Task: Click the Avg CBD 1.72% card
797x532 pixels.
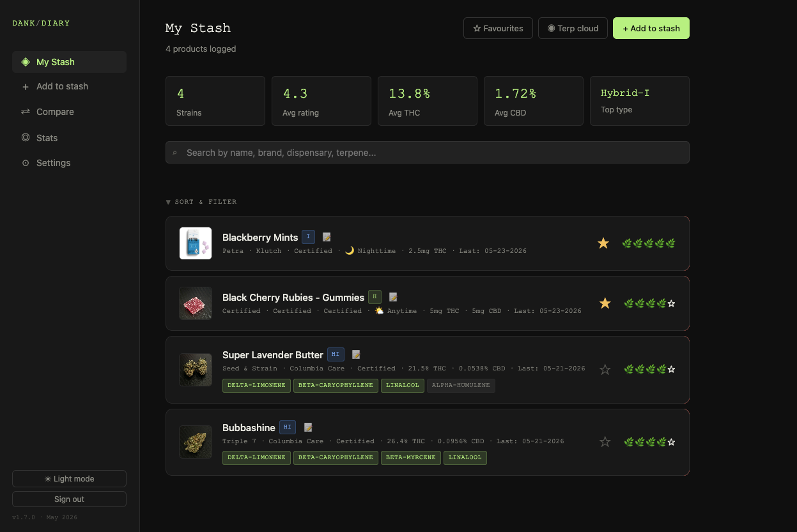Action: pos(534,101)
